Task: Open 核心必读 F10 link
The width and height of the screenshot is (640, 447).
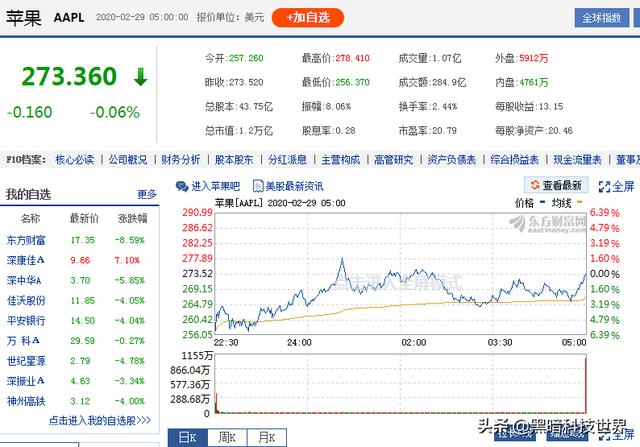Action: 74,160
